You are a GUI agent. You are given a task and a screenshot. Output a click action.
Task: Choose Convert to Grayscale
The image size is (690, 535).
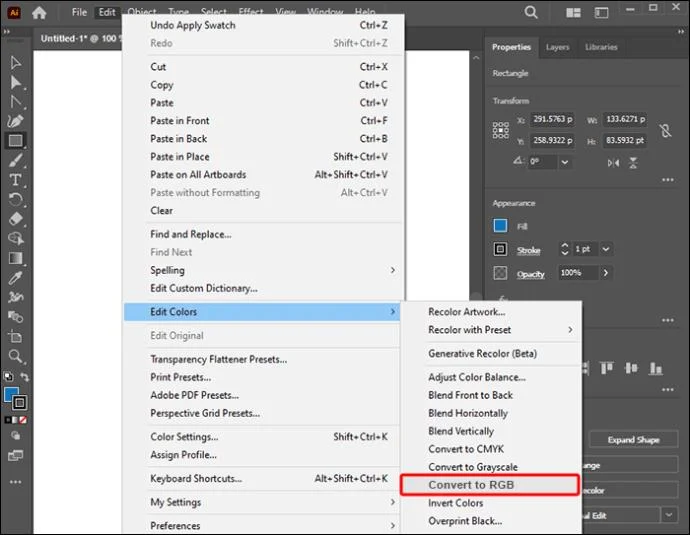(x=473, y=467)
